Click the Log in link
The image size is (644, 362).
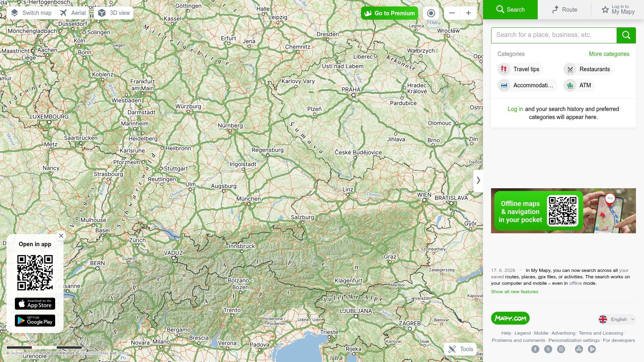click(x=515, y=109)
